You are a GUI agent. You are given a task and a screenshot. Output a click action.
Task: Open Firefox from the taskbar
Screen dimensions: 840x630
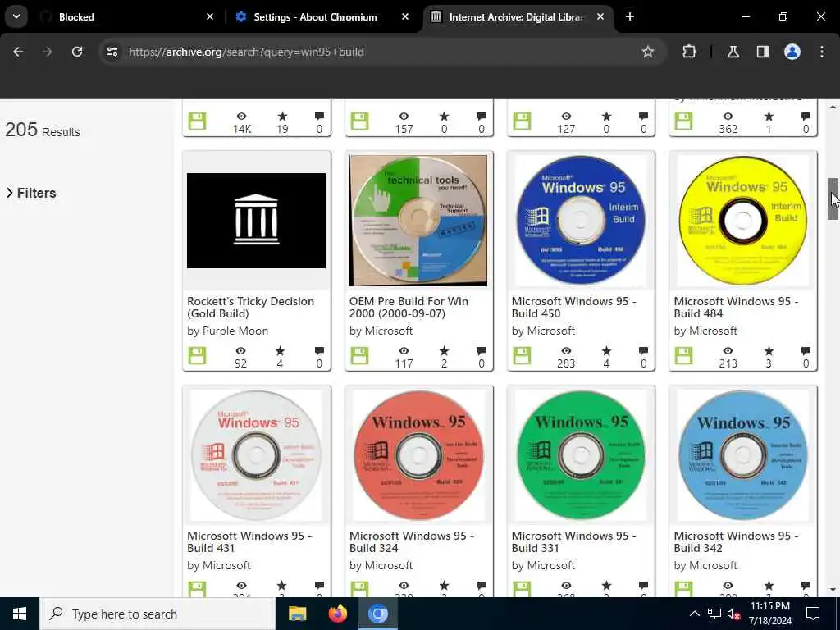tap(337, 614)
